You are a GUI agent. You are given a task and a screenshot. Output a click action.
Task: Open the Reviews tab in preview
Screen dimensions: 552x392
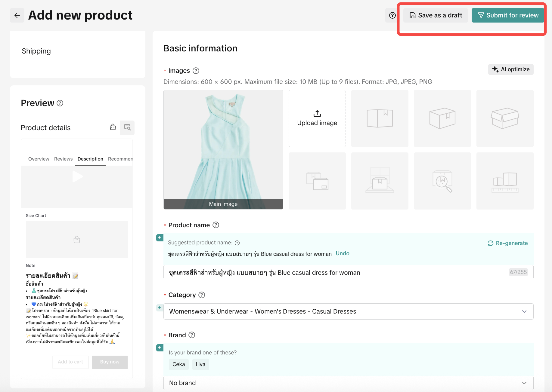click(63, 159)
